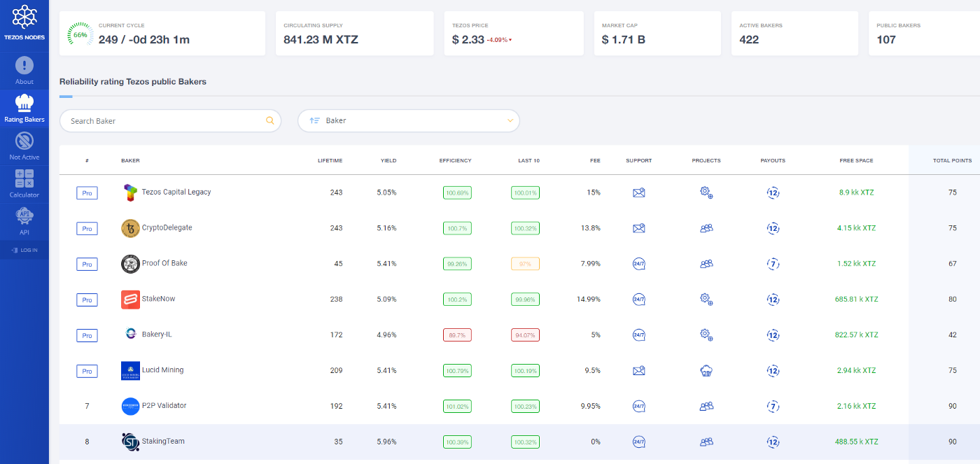
Task: Click Pro badge for Lucid Mining
Action: 87,371
